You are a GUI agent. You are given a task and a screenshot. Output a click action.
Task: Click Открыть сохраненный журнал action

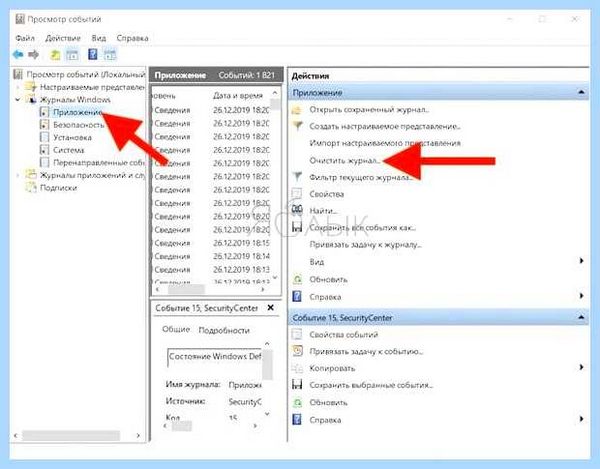(369, 110)
